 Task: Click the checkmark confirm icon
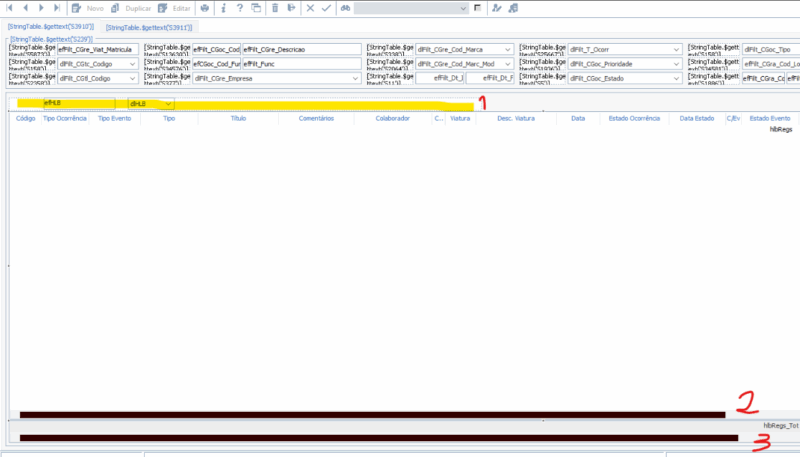pos(326,8)
